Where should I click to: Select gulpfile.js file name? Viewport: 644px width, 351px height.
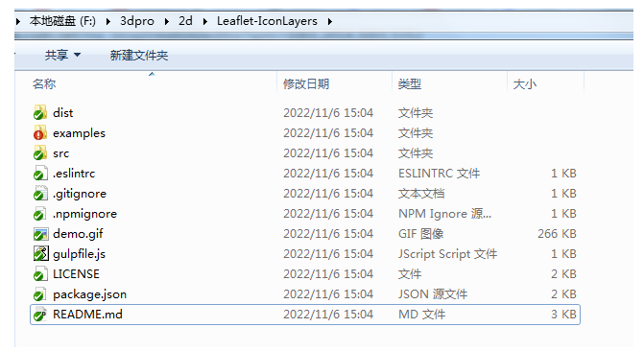pos(79,254)
